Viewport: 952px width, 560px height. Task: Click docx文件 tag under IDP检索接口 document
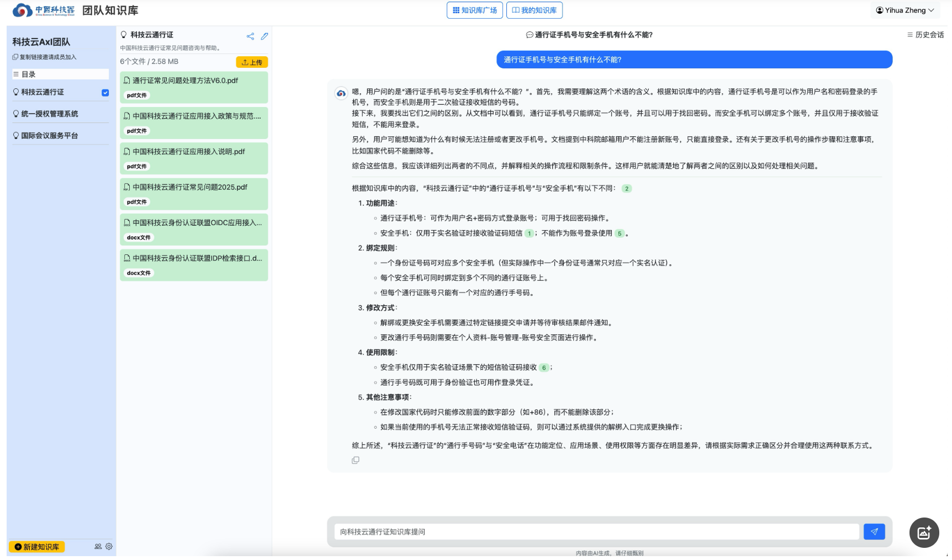click(x=139, y=273)
